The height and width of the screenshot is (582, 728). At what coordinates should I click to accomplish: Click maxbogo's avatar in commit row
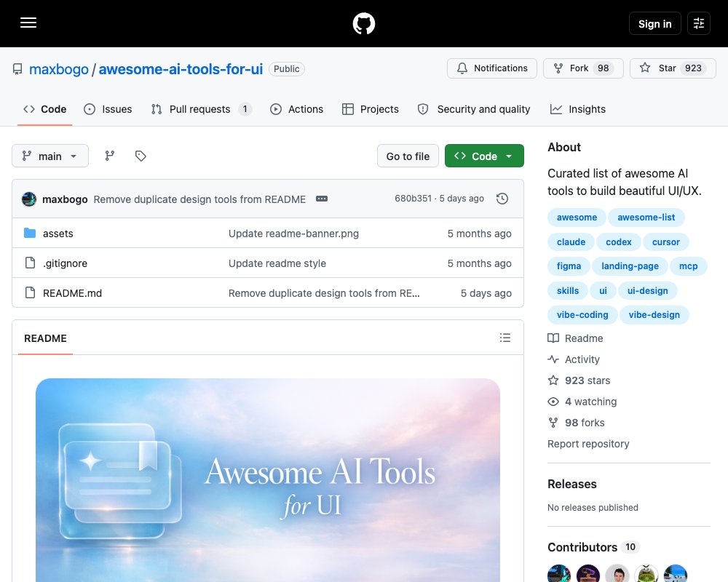[x=29, y=199]
